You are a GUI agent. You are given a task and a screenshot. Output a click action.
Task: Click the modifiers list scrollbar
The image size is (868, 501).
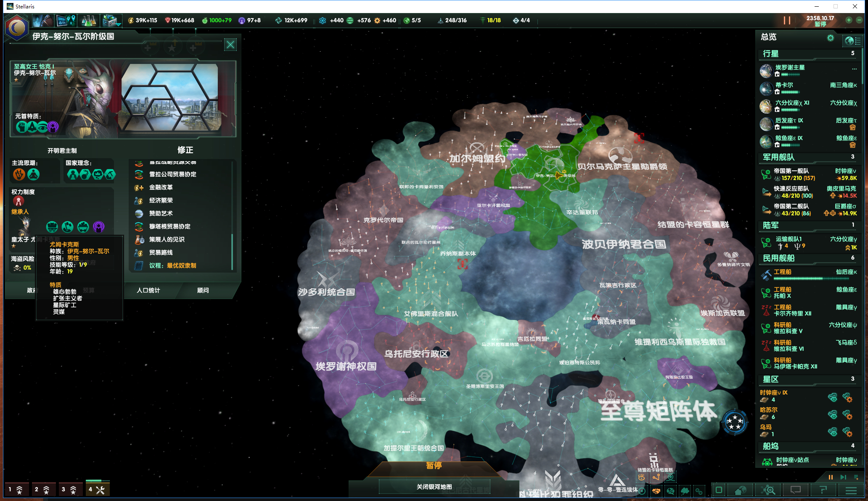coord(232,252)
